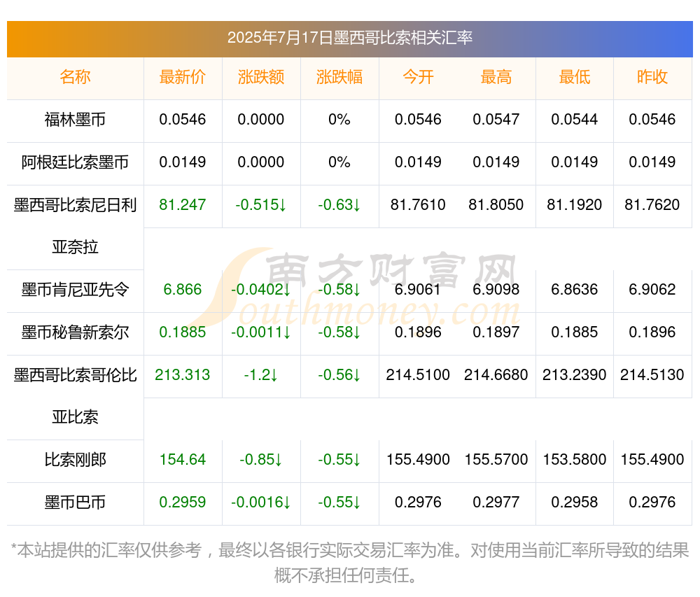Click change amount -1.2↓
The image size is (700, 597).
[260, 375]
